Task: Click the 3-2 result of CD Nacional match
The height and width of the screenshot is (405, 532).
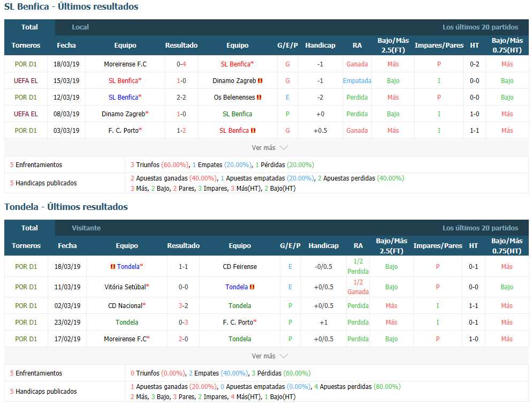Action: [183, 305]
